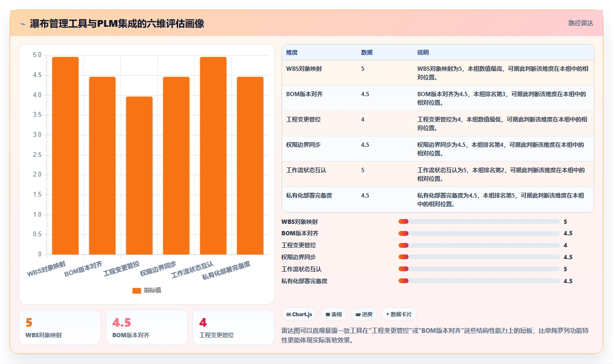Viewport: 613px width, 364px height.
Task: Click the WBS对象映射 progress bar
Action: pyautogui.click(x=479, y=221)
